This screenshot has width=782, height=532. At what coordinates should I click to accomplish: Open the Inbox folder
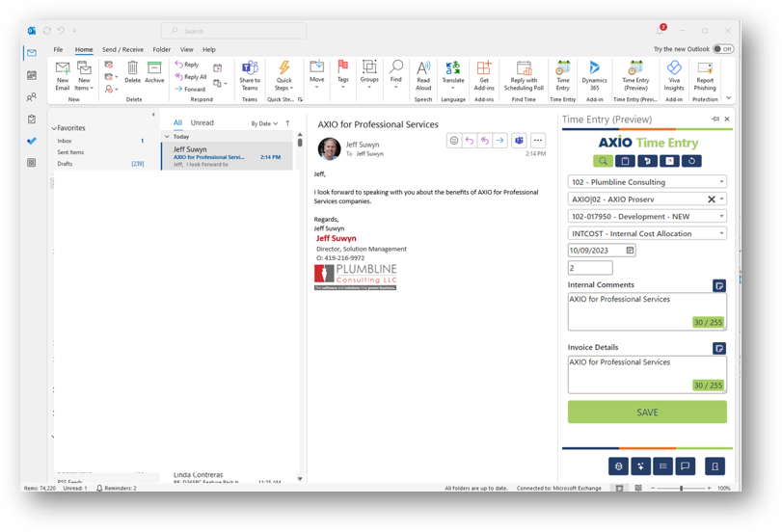(65, 141)
